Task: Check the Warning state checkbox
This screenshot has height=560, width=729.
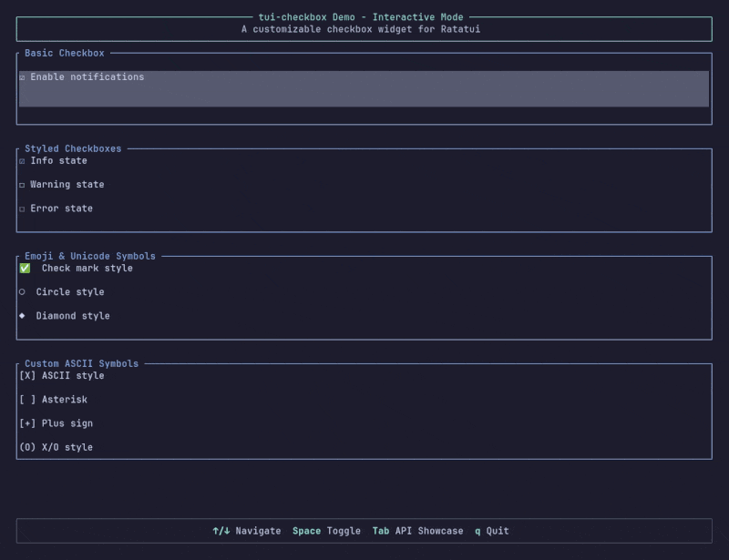Action: click(22, 185)
